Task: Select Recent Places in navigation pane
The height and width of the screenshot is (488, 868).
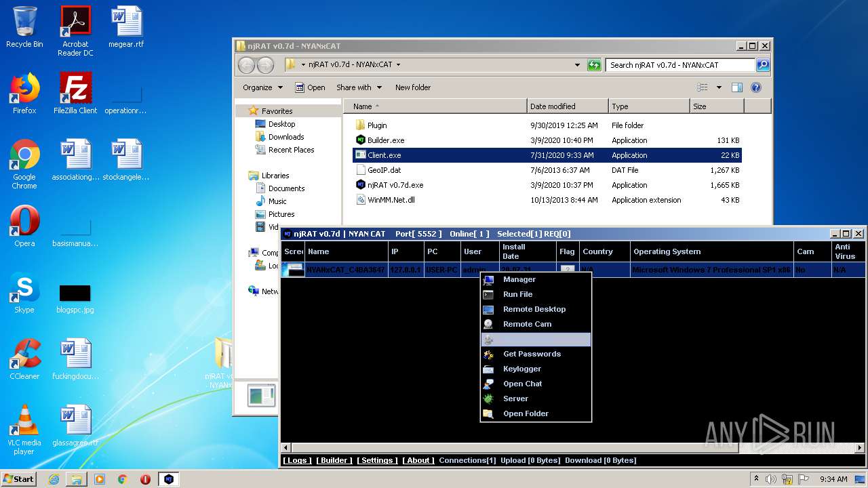Action: tap(291, 150)
